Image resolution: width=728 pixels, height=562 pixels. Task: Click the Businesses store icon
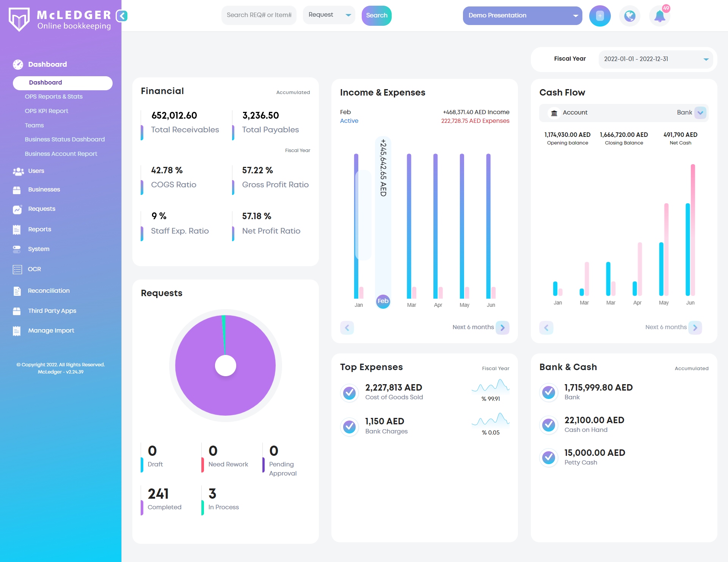(17, 190)
